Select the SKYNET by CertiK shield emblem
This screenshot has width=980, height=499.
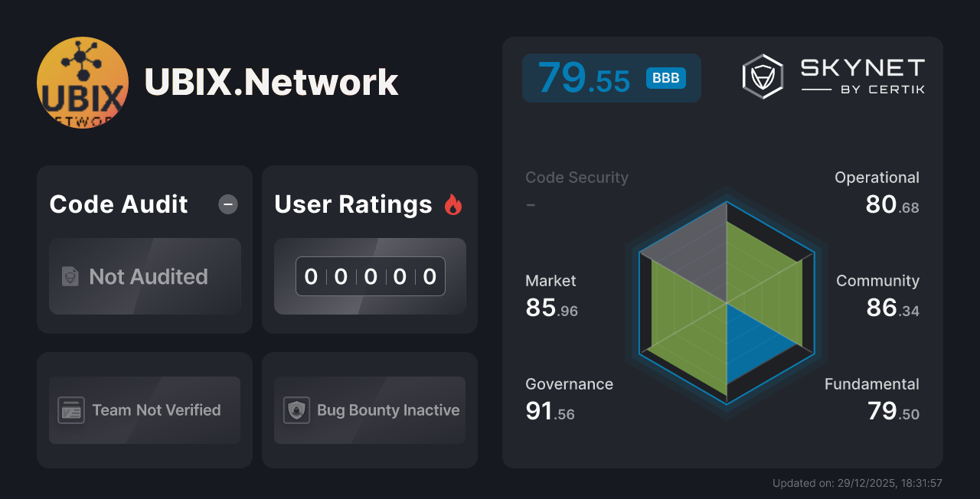click(762, 75)
